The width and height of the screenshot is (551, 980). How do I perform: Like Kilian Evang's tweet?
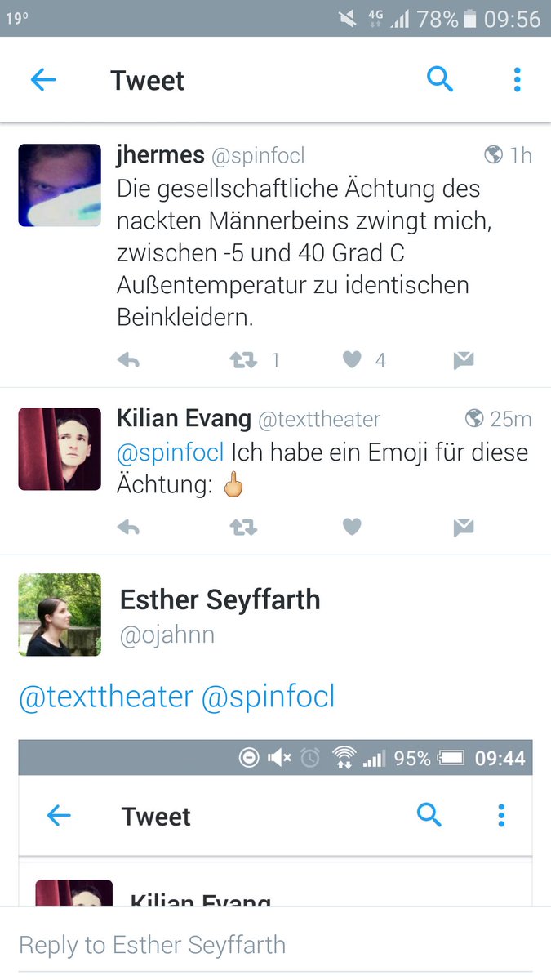click(352, 528)
